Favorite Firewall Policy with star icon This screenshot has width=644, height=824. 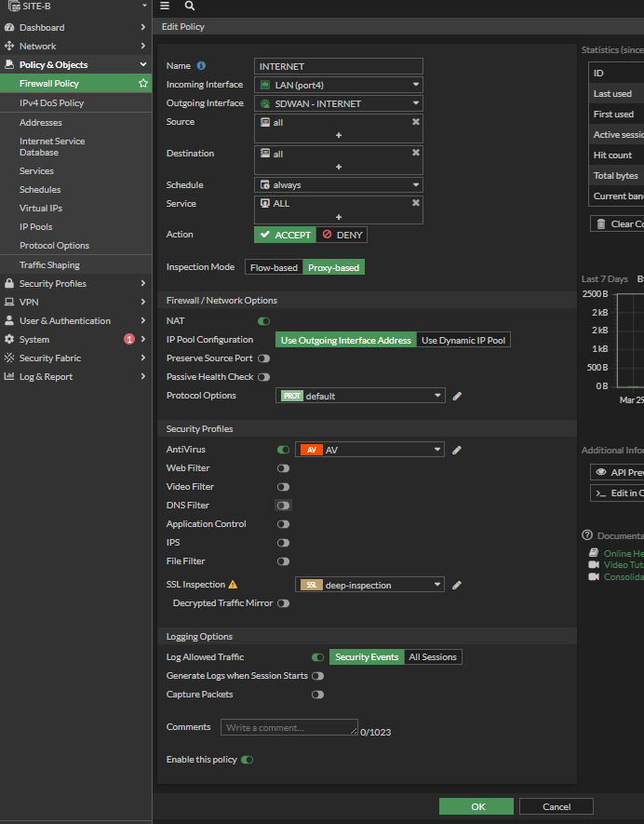point(142,84)
